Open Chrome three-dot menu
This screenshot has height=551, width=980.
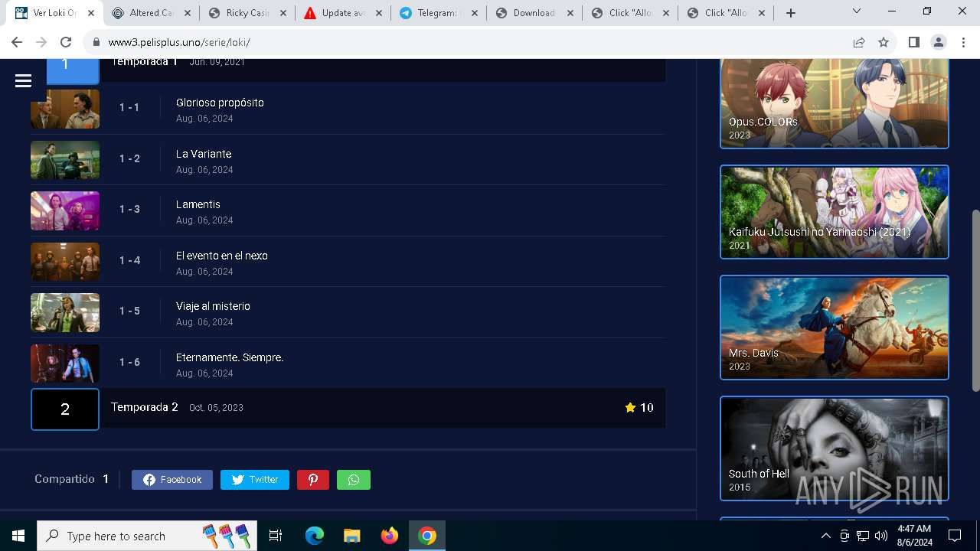pos(963,42)
